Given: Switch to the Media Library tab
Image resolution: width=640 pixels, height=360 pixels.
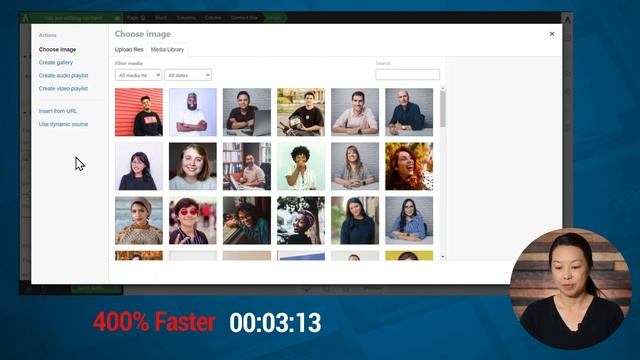Looking at the screenshot, I should 167,49.
